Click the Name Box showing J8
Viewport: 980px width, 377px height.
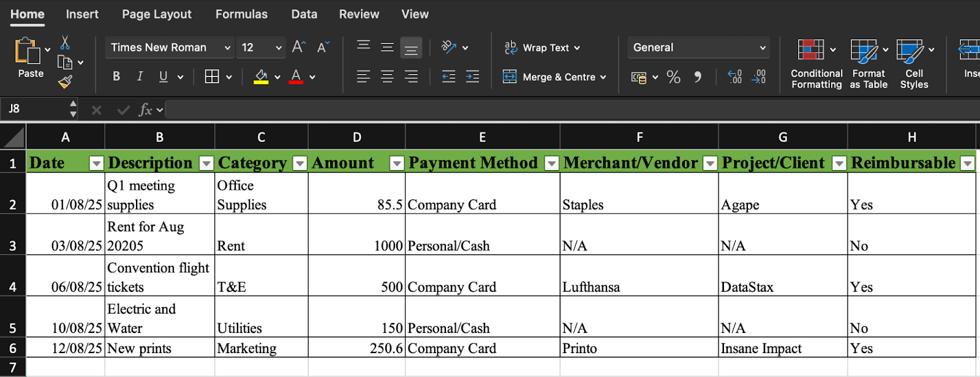pos(36,109)
